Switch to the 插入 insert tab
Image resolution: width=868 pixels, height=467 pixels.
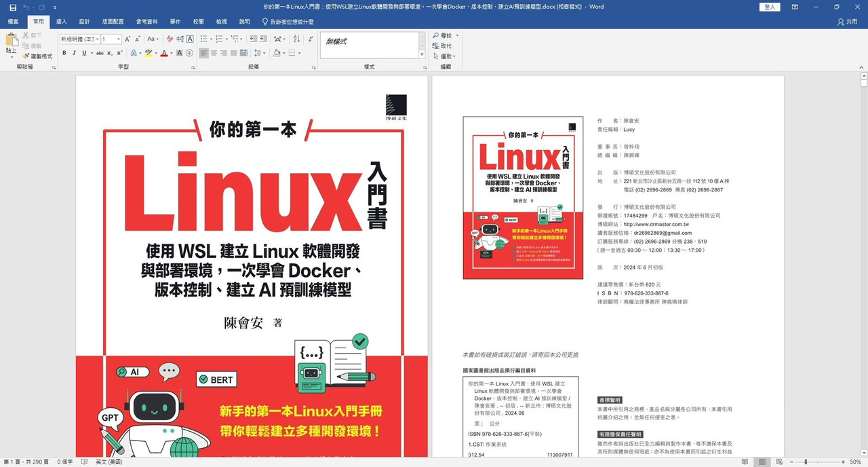pos(62,22)
